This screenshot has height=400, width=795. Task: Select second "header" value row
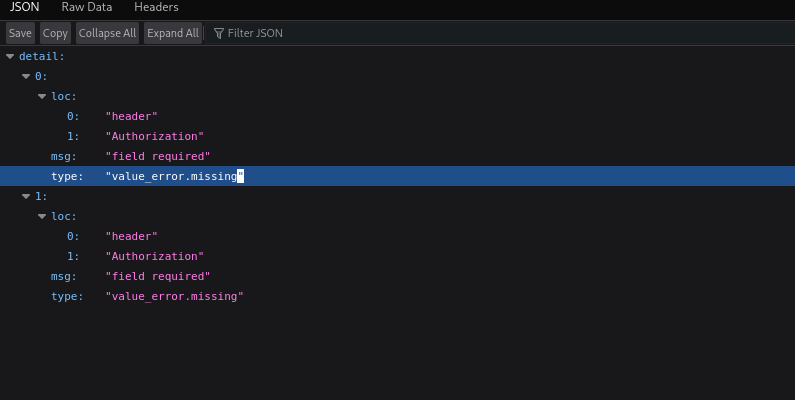click(398, 236)
